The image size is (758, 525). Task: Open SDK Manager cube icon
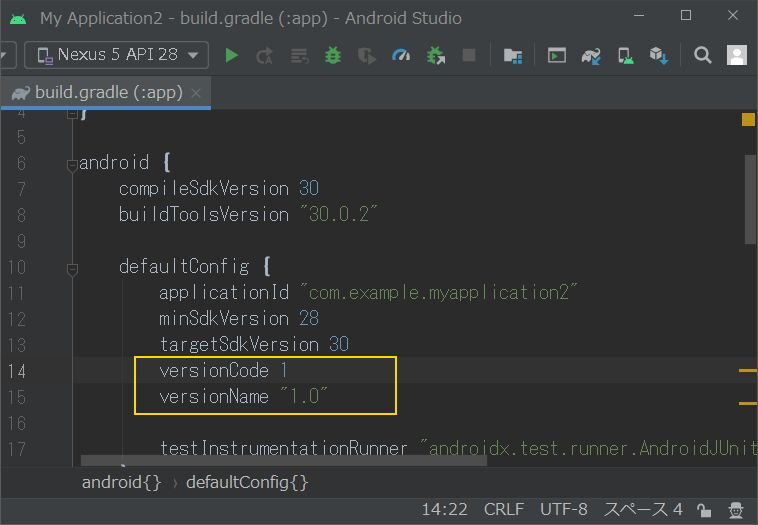(x=658, y=56)
